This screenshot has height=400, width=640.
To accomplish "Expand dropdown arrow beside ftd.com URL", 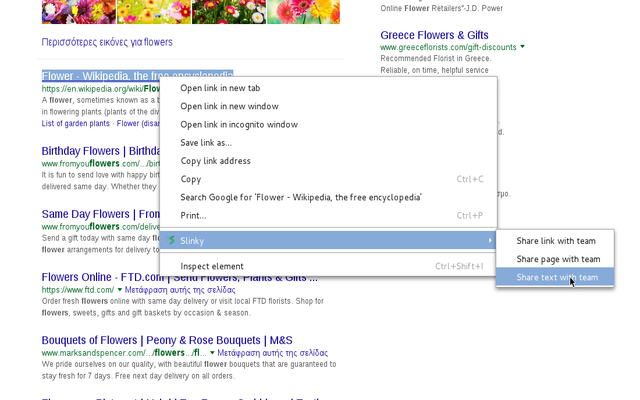I will [x=120, y=290].
